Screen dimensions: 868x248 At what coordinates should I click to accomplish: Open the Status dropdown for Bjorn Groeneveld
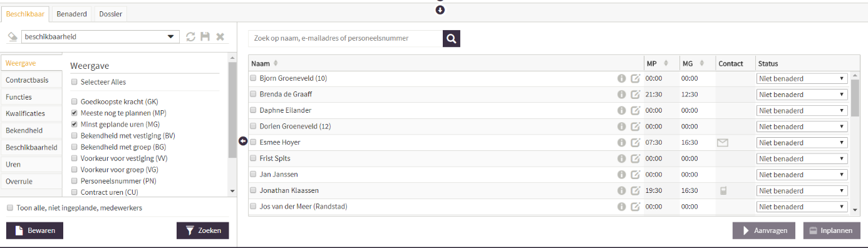coord(802,78)
